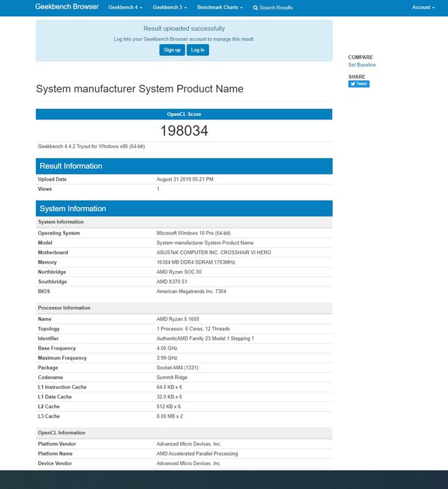Click the AuthenticAMD Family 23 identifier value
448x489 pixels.
205,338
